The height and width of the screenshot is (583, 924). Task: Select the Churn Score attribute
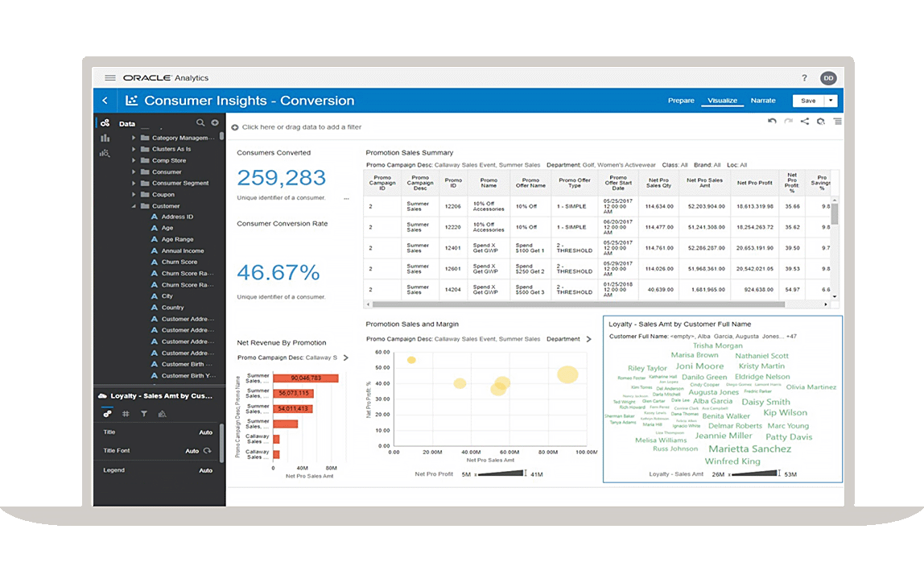tap(179, 263)
